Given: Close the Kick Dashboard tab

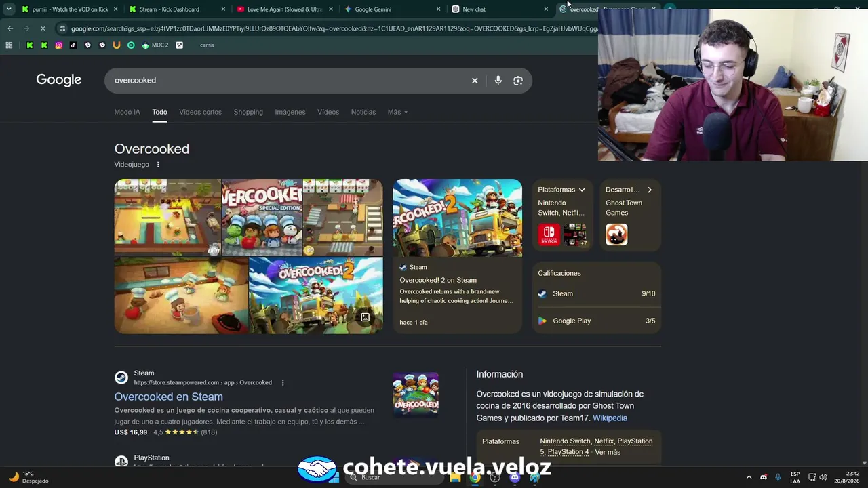Looking at the screenshot, I should pyautogui.click(x=223, y=9).
